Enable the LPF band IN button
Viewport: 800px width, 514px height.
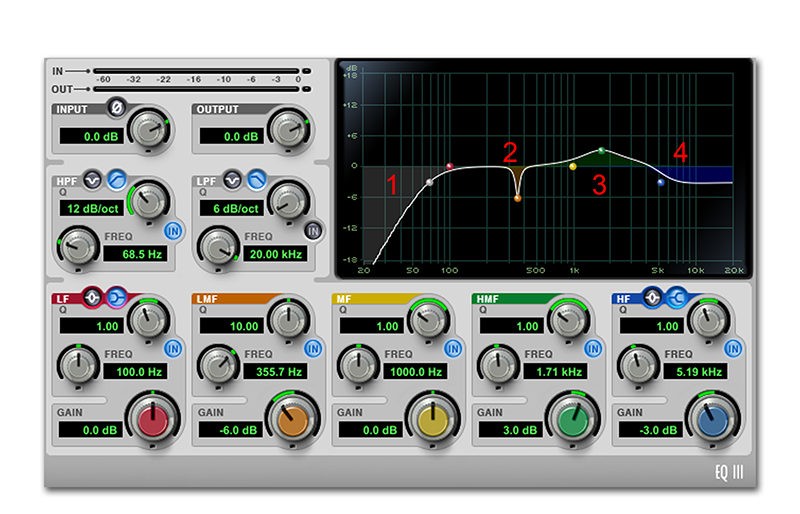(x=313, y=230)
